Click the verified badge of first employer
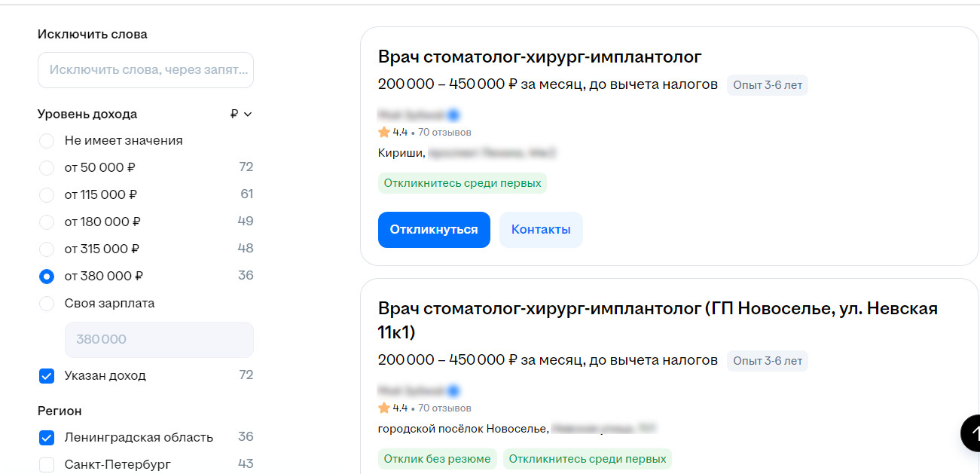Screen dimensions: 980x474 (453, 115)
